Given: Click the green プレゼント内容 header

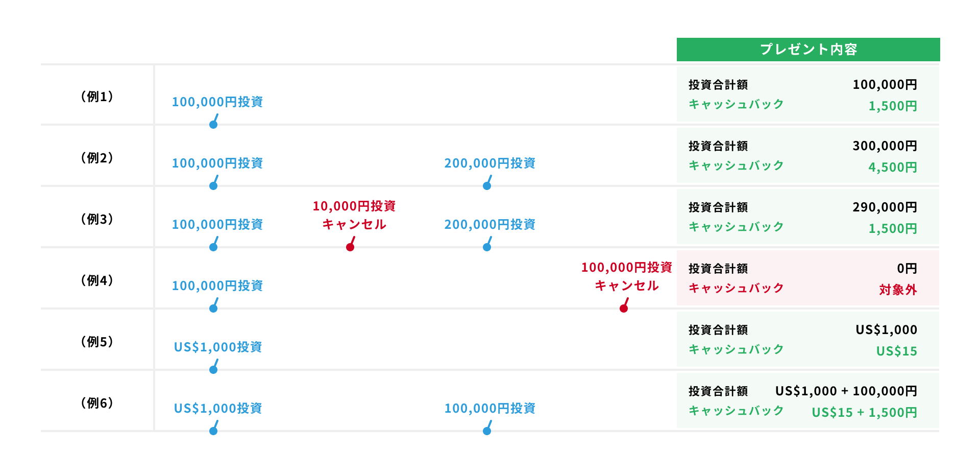Looking at the screenshot, I should (x=808, y=50).
